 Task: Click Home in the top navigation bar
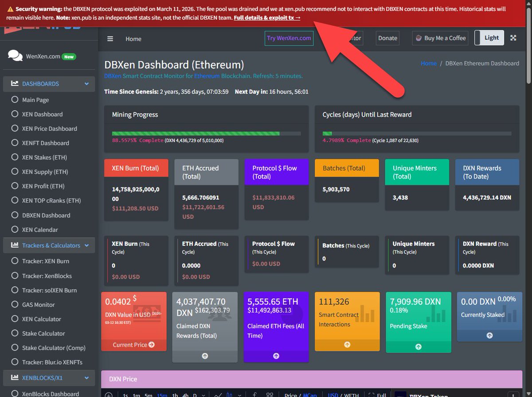[133, 39]
